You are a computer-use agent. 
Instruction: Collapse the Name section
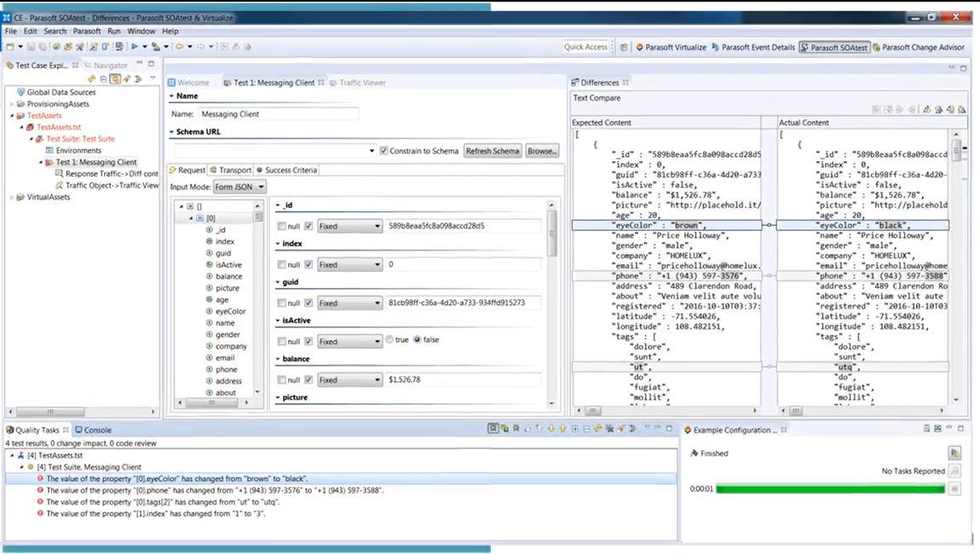(172, 96)
